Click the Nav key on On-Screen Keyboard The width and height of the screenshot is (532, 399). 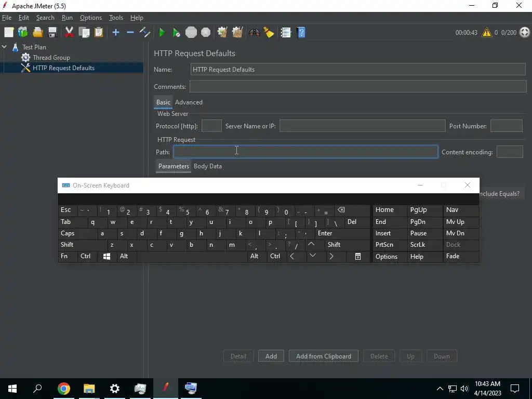461,210
